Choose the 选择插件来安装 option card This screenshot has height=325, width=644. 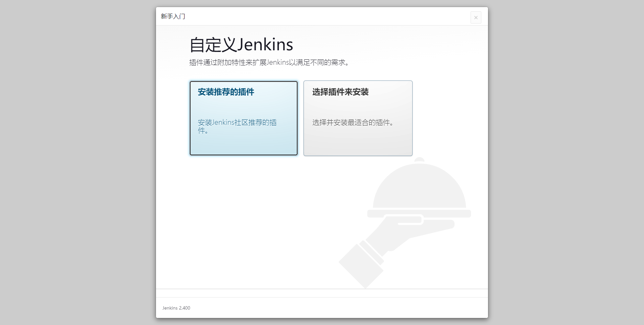358,118
